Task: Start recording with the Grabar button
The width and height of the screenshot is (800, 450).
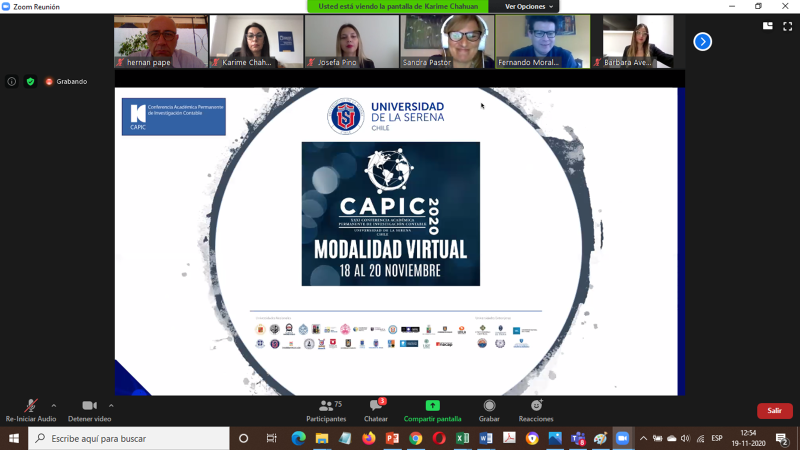Action: tap(489, 411)
